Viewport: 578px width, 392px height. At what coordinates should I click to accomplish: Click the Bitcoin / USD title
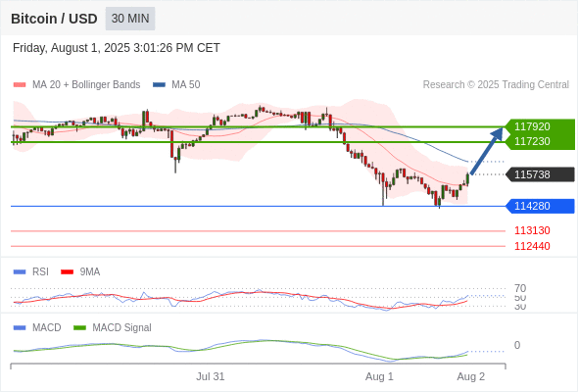(54, 19)
